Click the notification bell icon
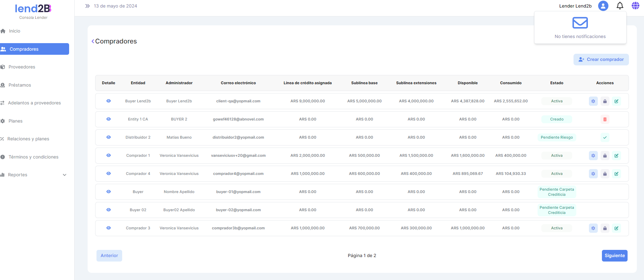 coord(620,6)
